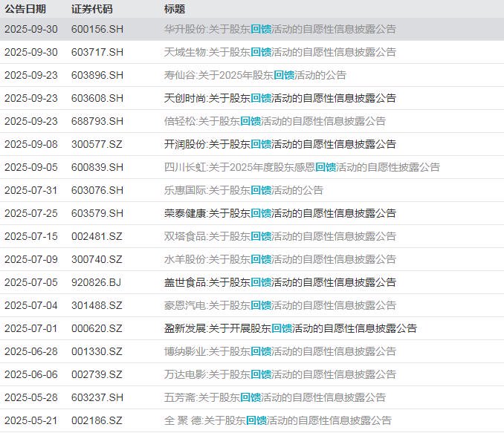Select the 2025-07-04 date cell for 豪恩汽电

click(x=31, y=305)
